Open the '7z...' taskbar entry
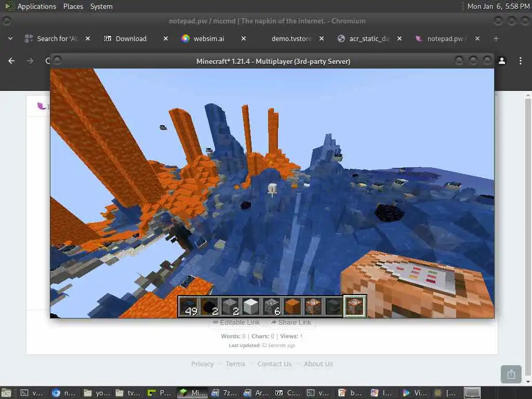 click(224, 393)
